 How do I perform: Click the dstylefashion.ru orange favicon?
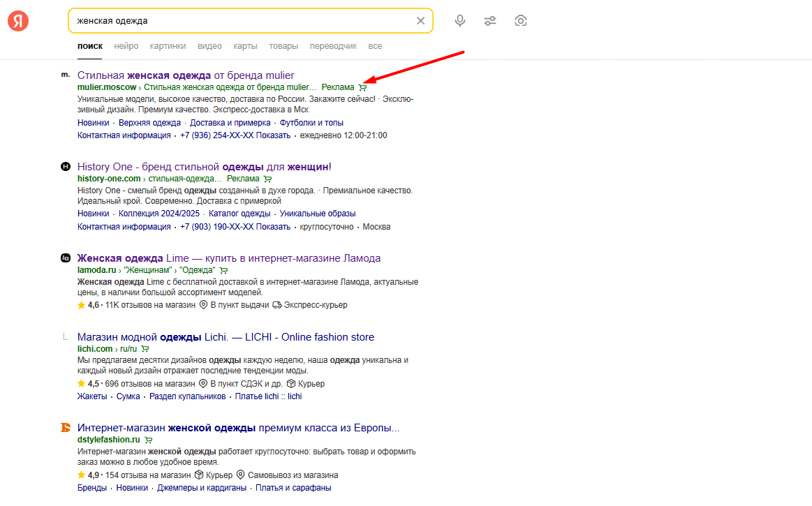click(66, 427)
